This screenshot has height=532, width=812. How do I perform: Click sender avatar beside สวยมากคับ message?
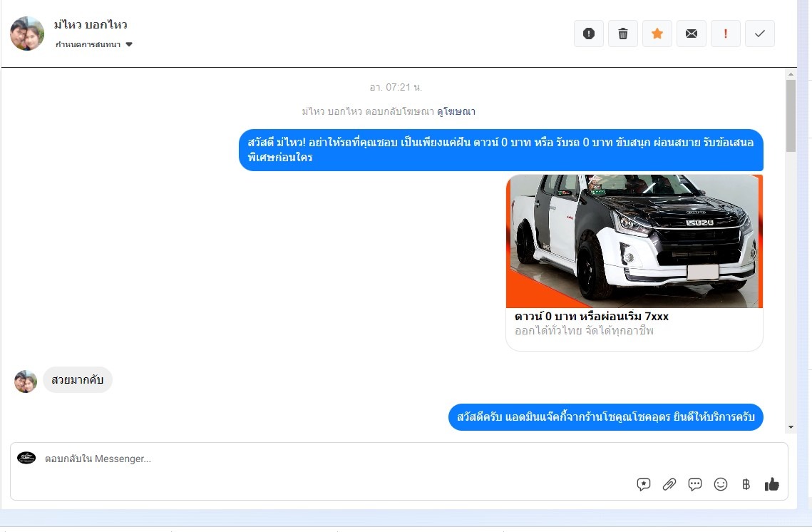coord(26,382)
